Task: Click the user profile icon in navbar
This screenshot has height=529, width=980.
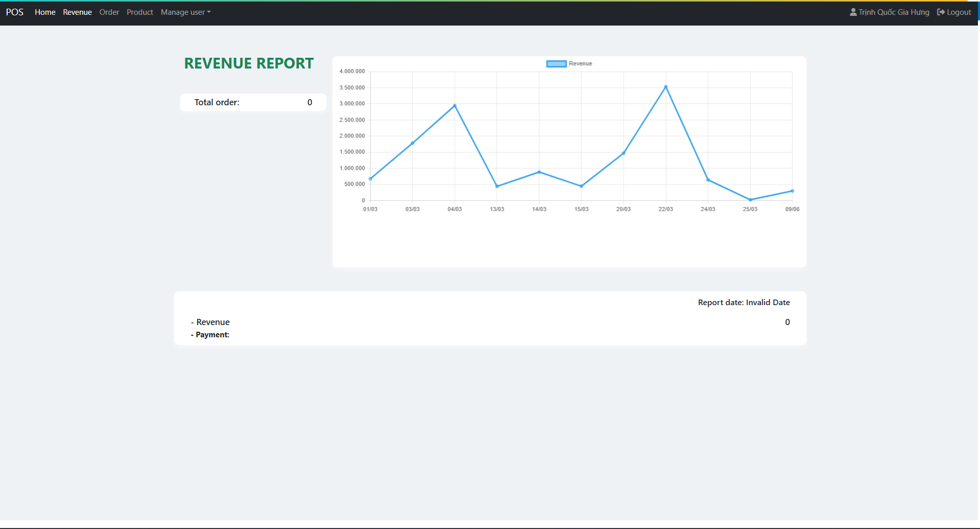Action: click(x=853, y=12)
